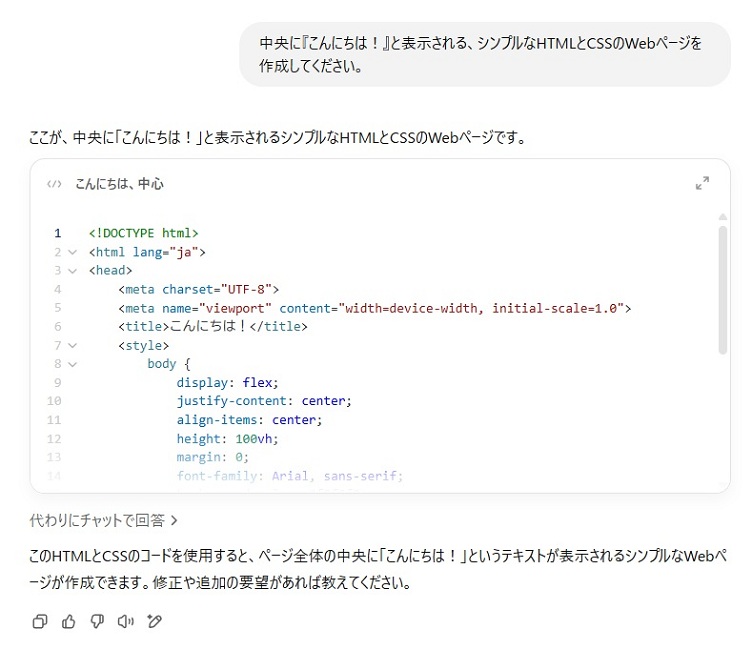Fold the body rule at line 8
This screenshot has height=650, width=752.
click(x=72, y=364)
